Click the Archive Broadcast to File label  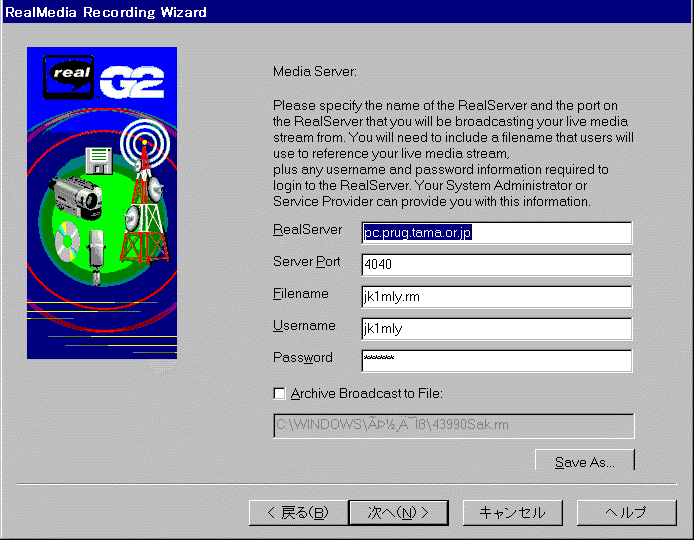366,393
